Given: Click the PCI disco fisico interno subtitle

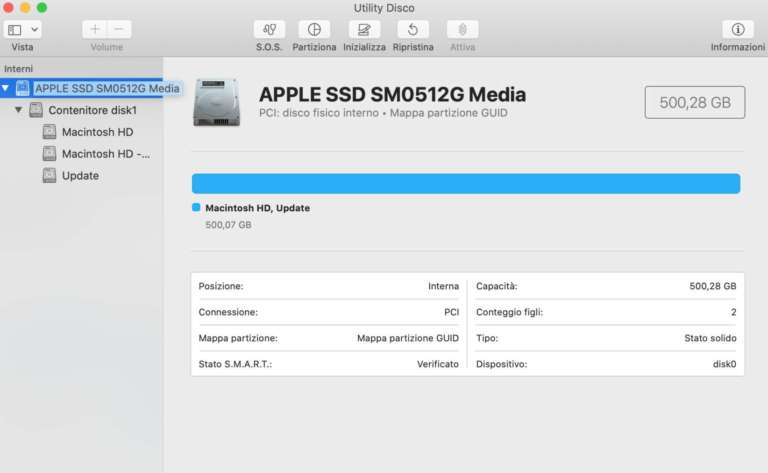Looking at the screenshot, I should 383,113.
